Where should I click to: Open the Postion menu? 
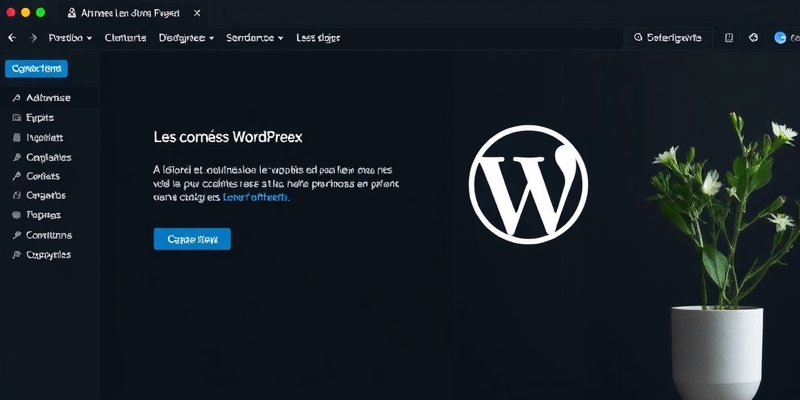coord(70,38)
